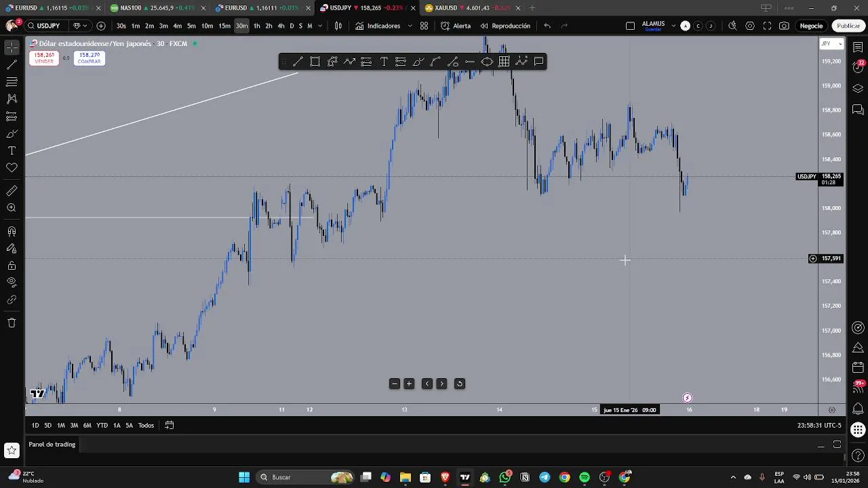Open USDJPY symbol search field
This screenshot has height=488, width=868.
[x=47, y=26]
